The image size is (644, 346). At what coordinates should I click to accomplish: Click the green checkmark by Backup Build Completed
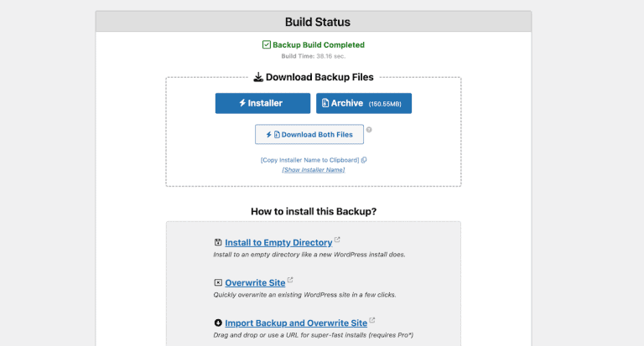click(x=267, y=44)
